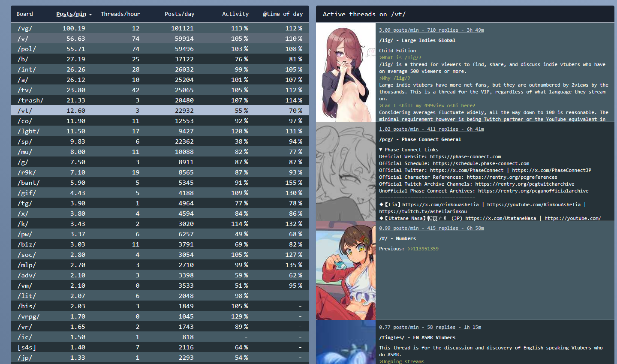The width and height of the screenshot is (617, 364).
Task: Select the /his/ board row
Action: tap(160, 306)
